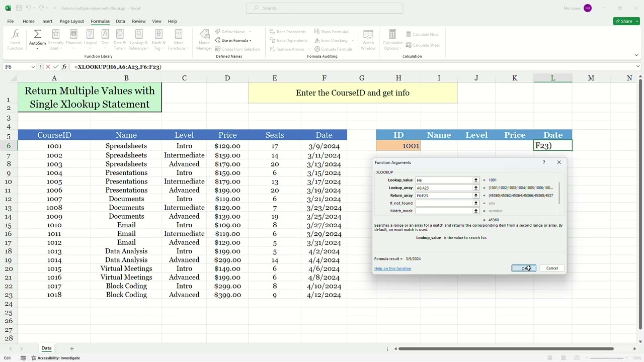Viewport: 644px width, 362px height.
Task: Select cell H6 containing 1001
Action: tap(398, 146)
